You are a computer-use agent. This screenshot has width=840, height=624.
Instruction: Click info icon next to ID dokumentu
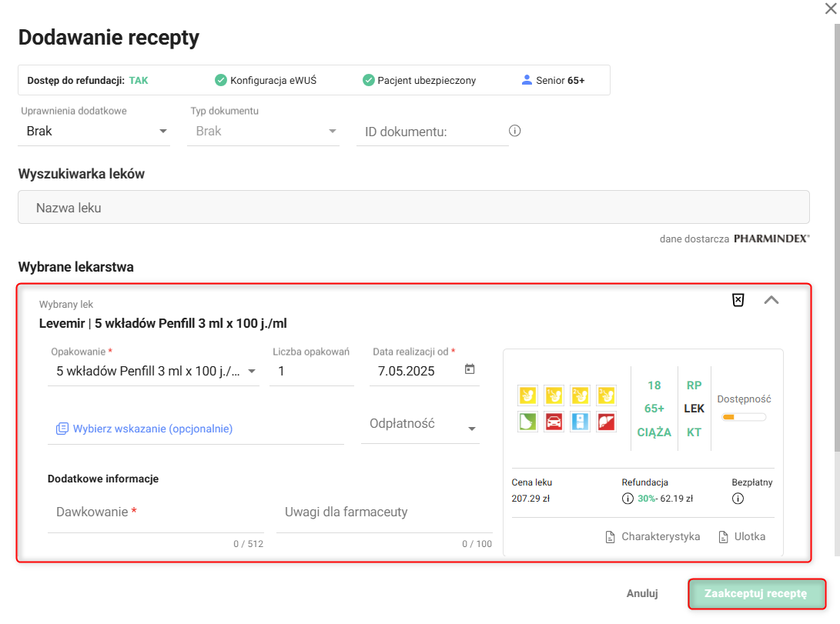tap(515, 131)
